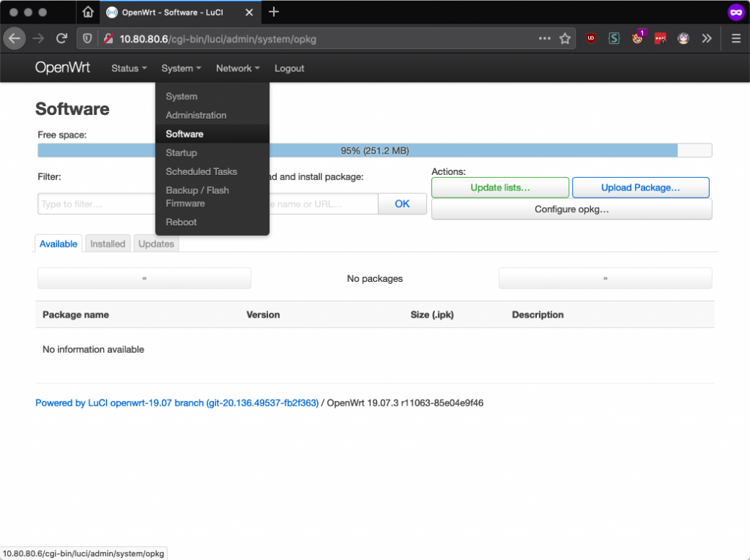The width and height of the screenshot is (750, 560).
Task: Click the red extension icon in the toolbar
Action: point(661,38)
